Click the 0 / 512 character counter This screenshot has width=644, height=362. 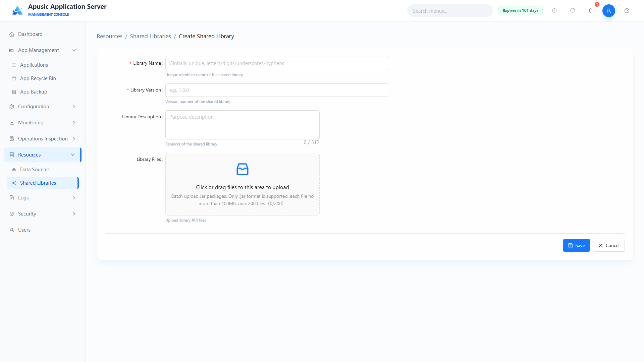pyautogui.click(x=311, y=142)
